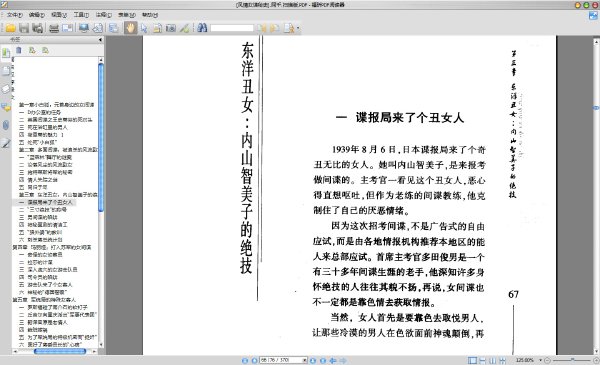Open the 帮助 (Help) menu
Viewport: 600px width, 365px height.
(150, 15)
